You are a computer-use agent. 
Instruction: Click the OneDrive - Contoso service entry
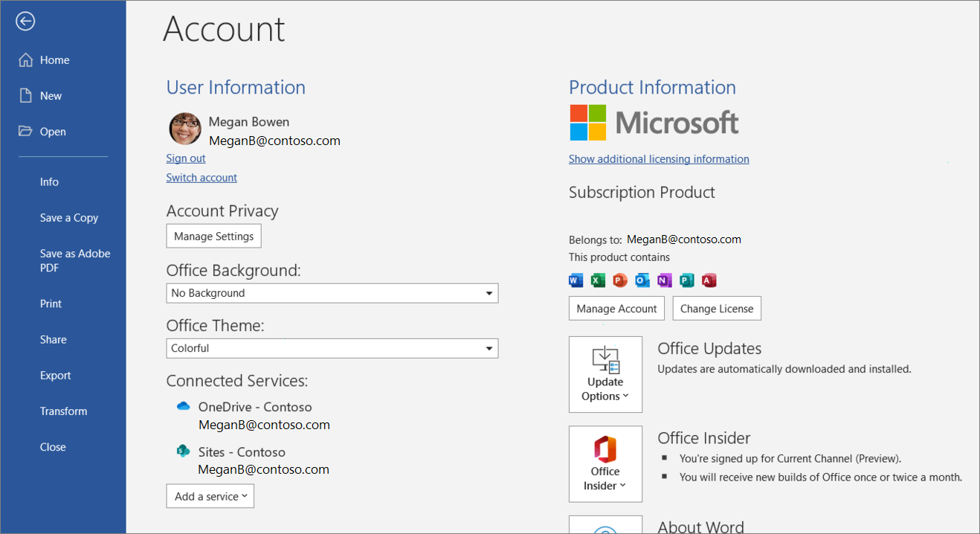pos(255,407)
